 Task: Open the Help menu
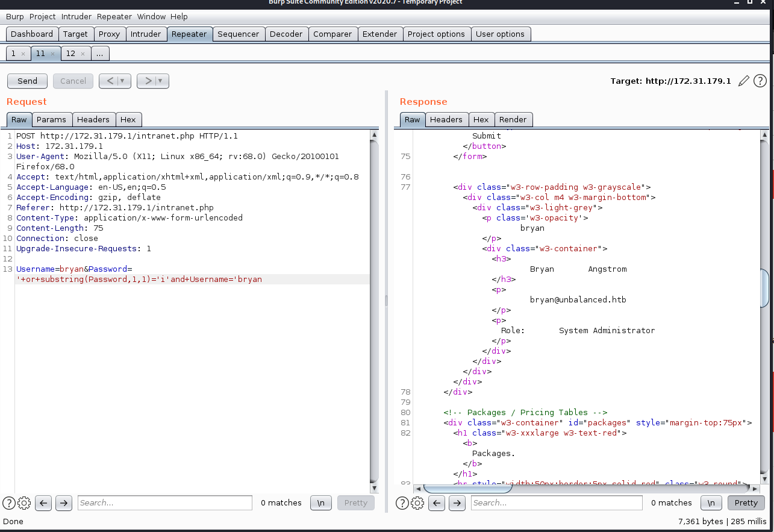[x=179, y=16]
